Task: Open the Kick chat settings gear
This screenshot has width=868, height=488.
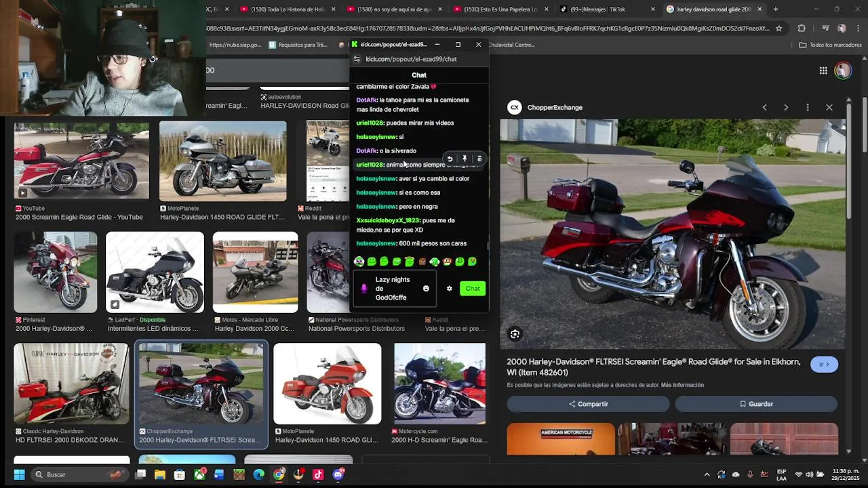Action: coord(449,289)
